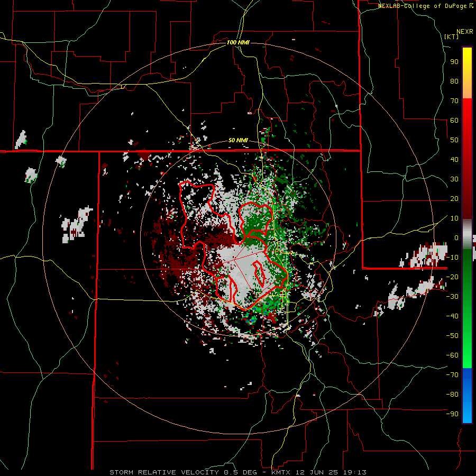Click the 20 value on the velocity scale

pos(454,199)
